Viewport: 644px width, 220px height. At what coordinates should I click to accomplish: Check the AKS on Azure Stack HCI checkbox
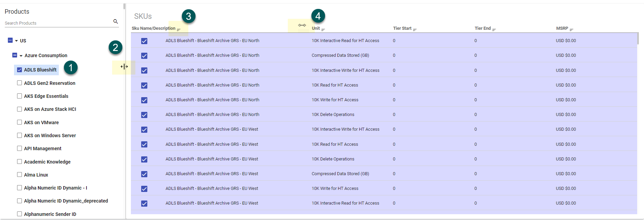(19, 109)
